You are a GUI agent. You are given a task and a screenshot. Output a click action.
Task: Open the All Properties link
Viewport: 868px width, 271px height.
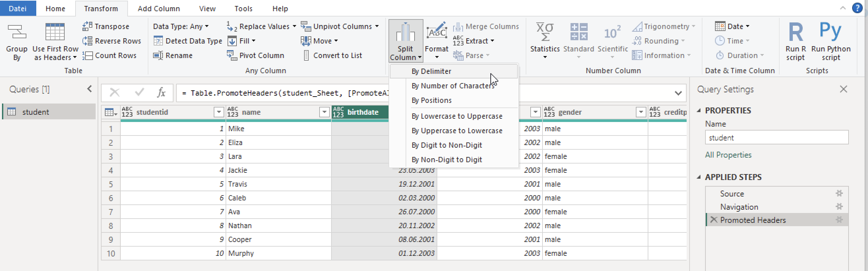pyautogui.click(x=728, y=155)
